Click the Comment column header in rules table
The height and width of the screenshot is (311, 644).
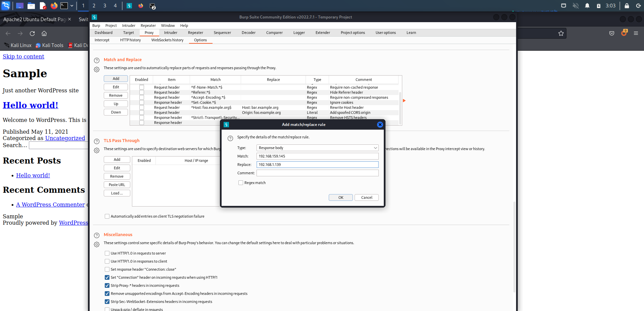coord(364,80)
